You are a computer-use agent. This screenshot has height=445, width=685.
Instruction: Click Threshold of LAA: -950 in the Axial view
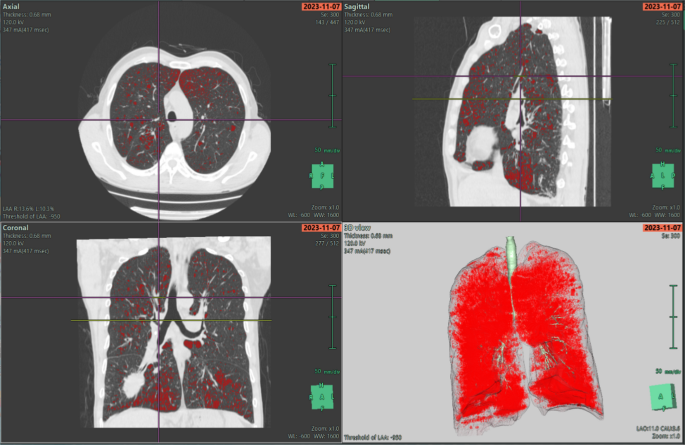(x=31, y=216)
